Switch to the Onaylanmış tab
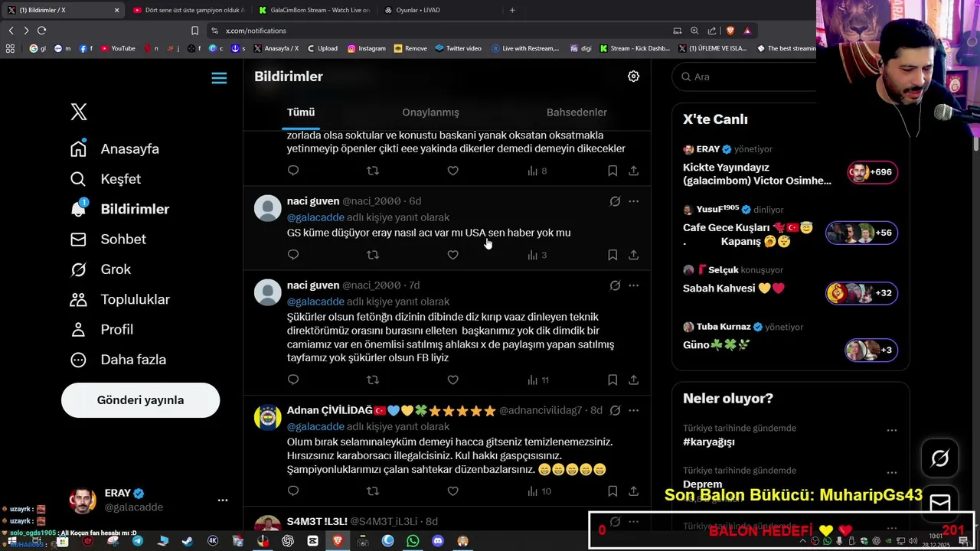Image resolution: width=980 pixels, height=551 pixels. tap(430, 112)
